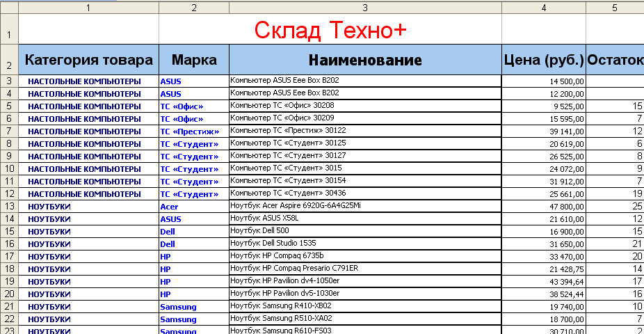Select price cell 21 428,75
Image resolution: width=644 pixels, height=334 pixels.
click(544, 269)
